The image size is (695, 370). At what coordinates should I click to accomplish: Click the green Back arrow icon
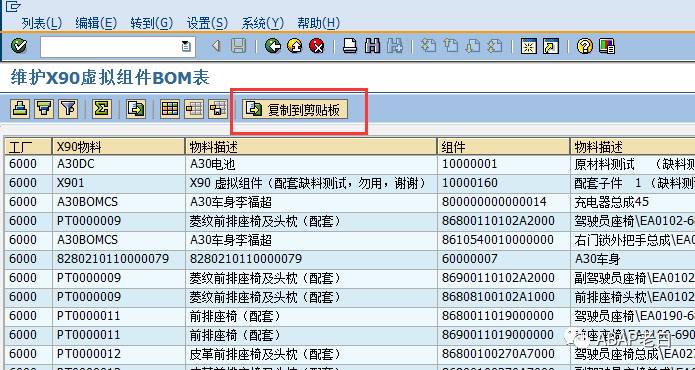pyautogui.click(x=273, y=46)
